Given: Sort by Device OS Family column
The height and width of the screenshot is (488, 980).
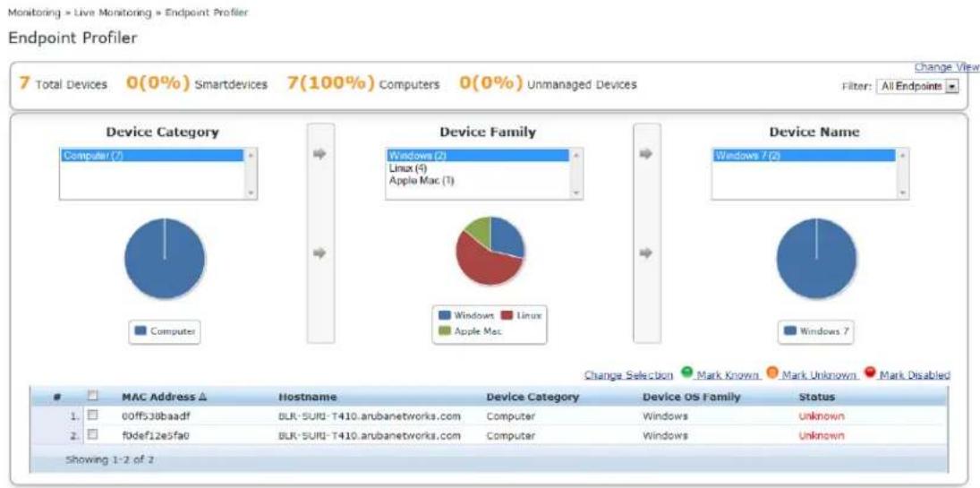Looking at the screenshot, I should (691, 398).
